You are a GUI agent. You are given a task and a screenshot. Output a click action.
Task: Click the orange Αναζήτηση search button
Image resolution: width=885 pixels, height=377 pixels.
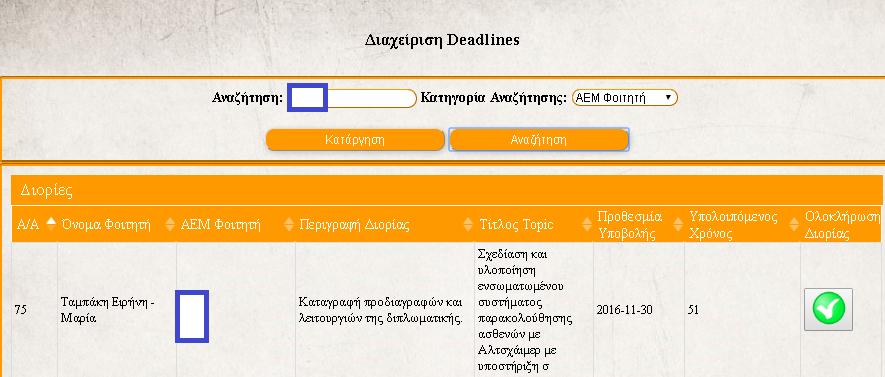pos(538,139)
